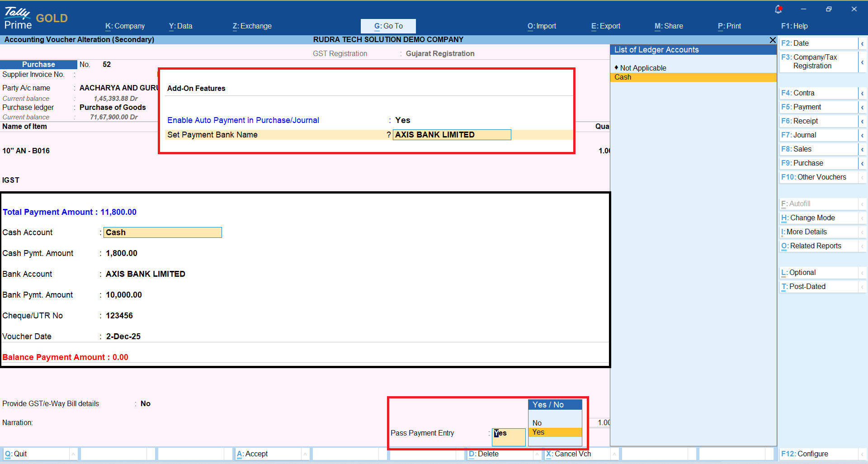Viewport: 868px width, 464px height.
Task: Click the Set Payment Bank Name field
Action: click(452, 135)
